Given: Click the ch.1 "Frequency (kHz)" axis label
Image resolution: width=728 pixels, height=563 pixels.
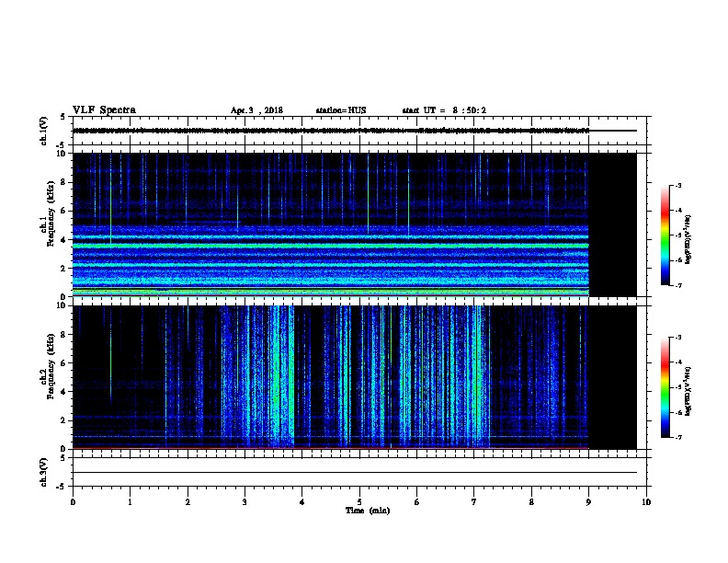Looking at the screenshot, I should (x=51, y=213).
